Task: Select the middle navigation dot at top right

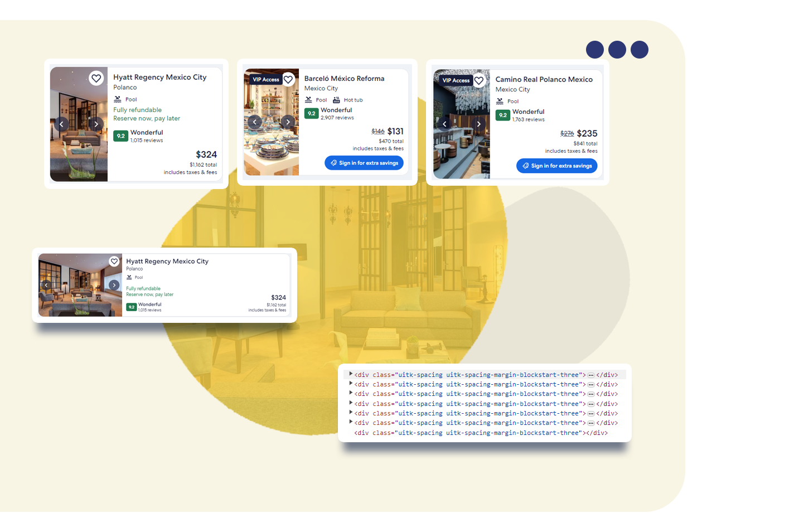Action: click(x=617, y=50)
